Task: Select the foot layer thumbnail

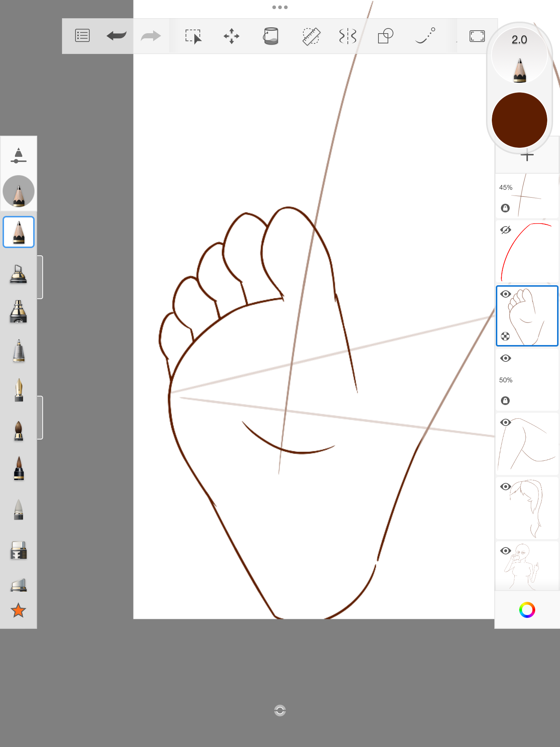Action: point(527,316)
